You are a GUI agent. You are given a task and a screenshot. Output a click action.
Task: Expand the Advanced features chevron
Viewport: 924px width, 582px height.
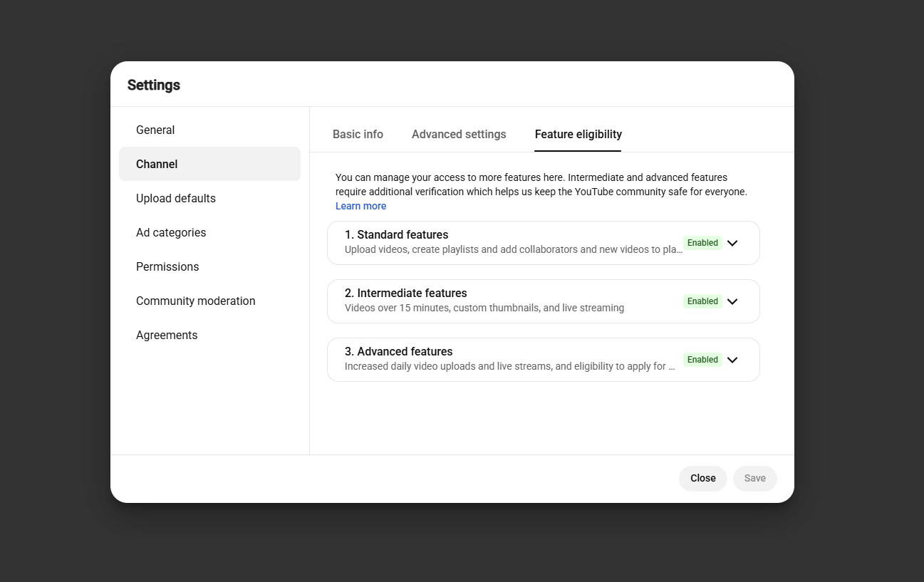(x=732, y=360)
